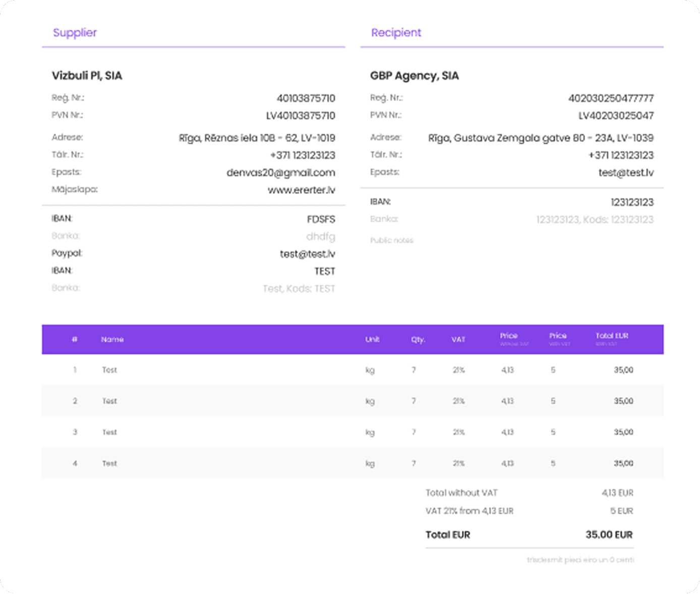Select the Supplier section heading
700x594 pixels.
(x=75, y=33)
